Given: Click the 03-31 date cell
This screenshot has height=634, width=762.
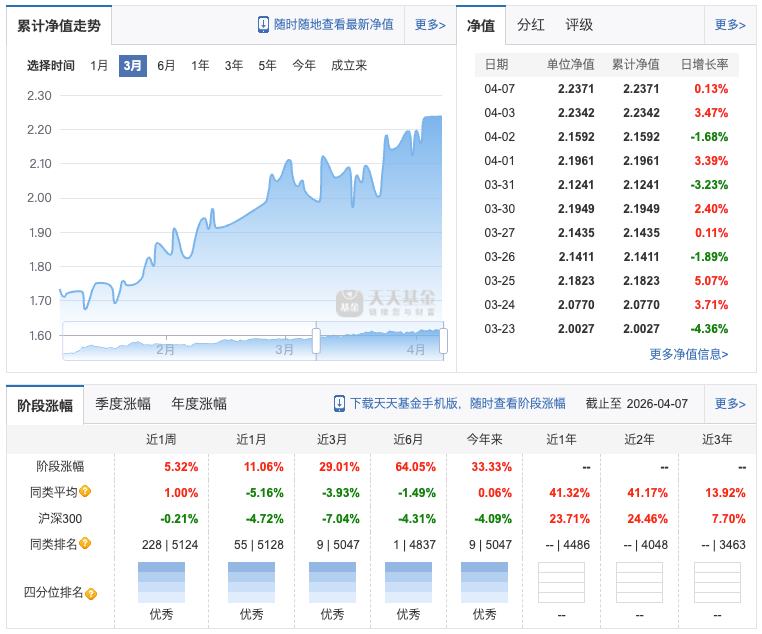Looking at the screenshot, I should pos(500,185).
